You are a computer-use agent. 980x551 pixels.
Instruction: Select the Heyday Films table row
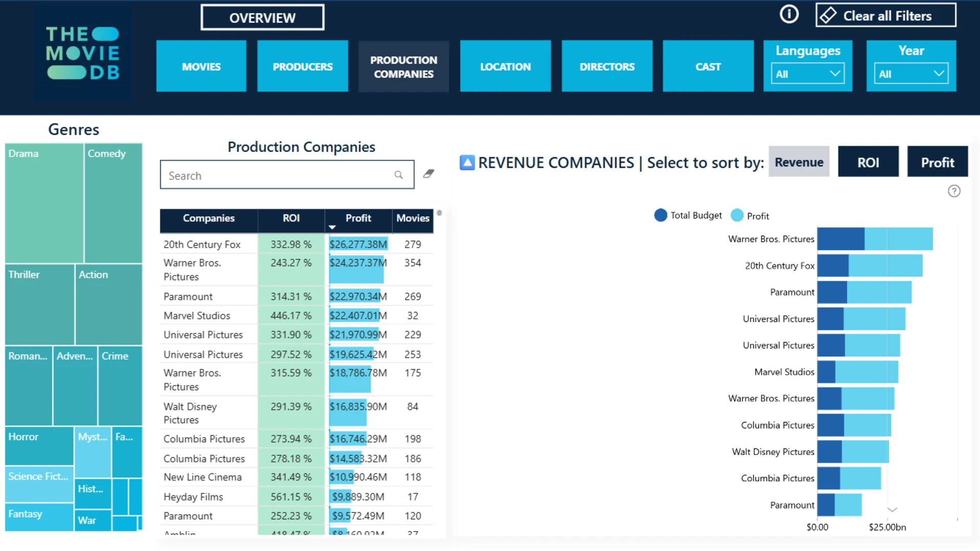coord(297,496)
